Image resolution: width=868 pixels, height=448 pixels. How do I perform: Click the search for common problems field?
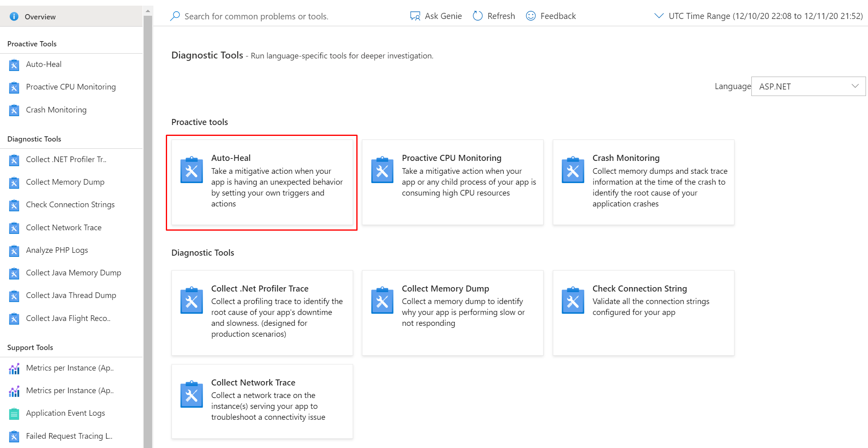pyautogui.click(x=257, y=17)
